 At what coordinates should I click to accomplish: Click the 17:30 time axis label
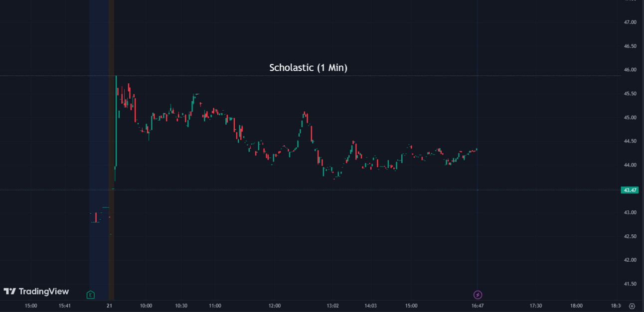536,306
